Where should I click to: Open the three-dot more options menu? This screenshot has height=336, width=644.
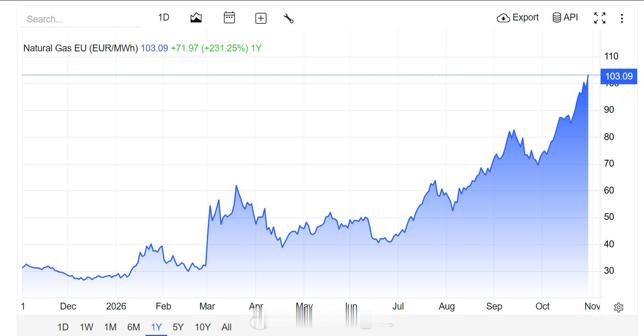pos(622,18)
